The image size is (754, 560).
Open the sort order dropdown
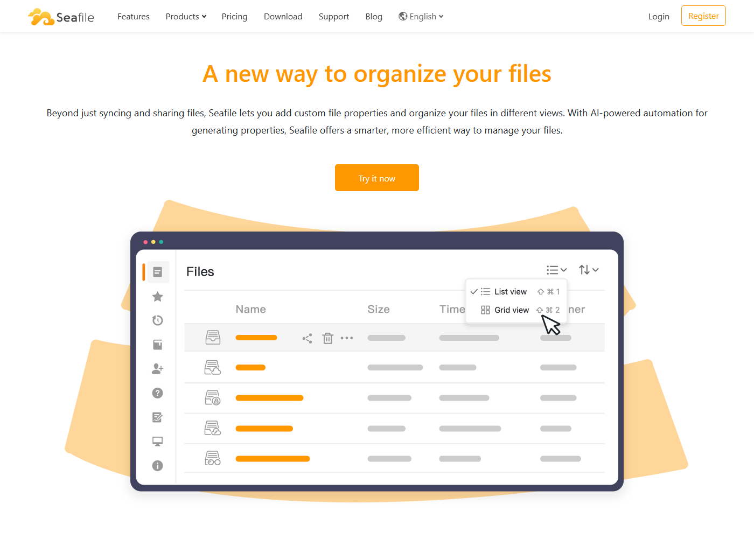tap(589, 270)
